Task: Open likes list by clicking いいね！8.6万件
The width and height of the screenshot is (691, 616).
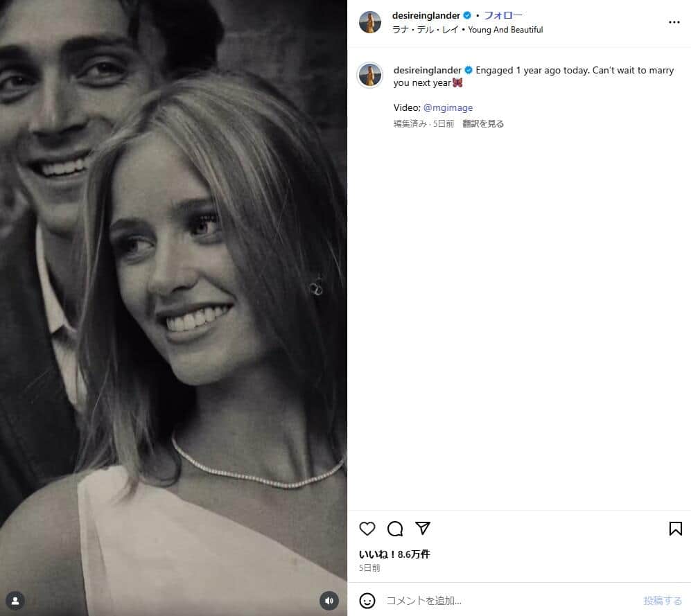Action: coord(393,554)
